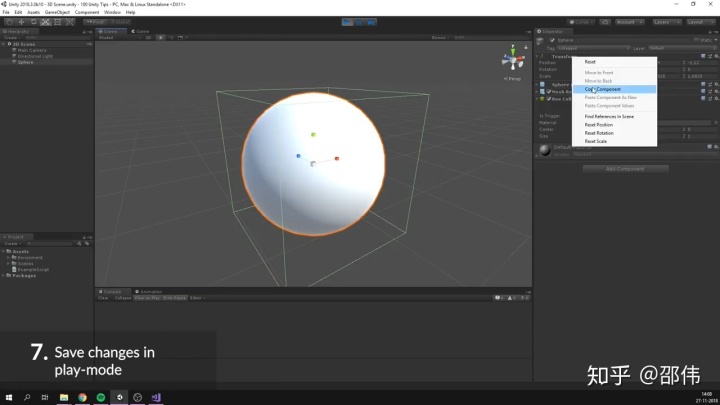The height and width of the screenshot is (405, 720).
Task: Open the Editor dropdown in Console
Action: tap(197, 298)
